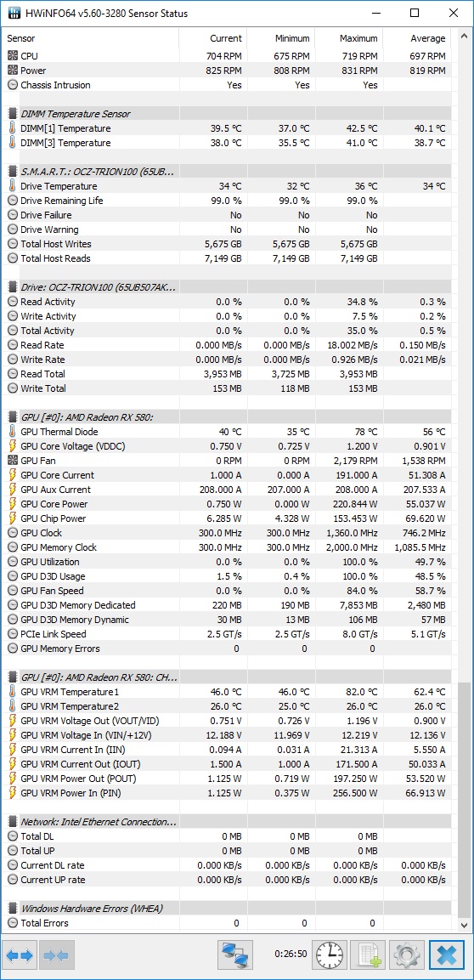Screen dimensions: 474x980
Task: Click the Current column header
Action: point(213,39)
